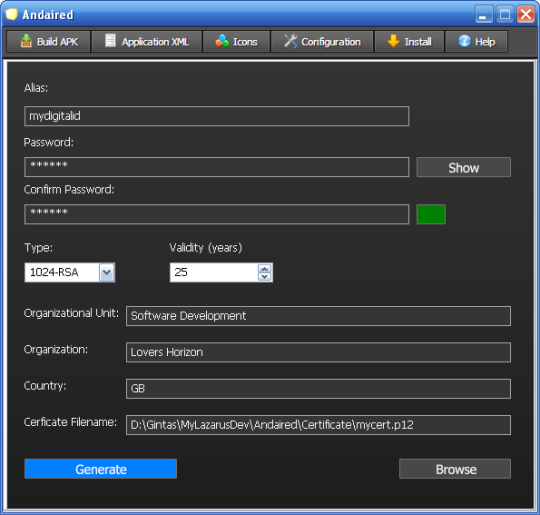Click the Andaired app icon in the title bar
The image size is (540, 515).
[11, 14]
